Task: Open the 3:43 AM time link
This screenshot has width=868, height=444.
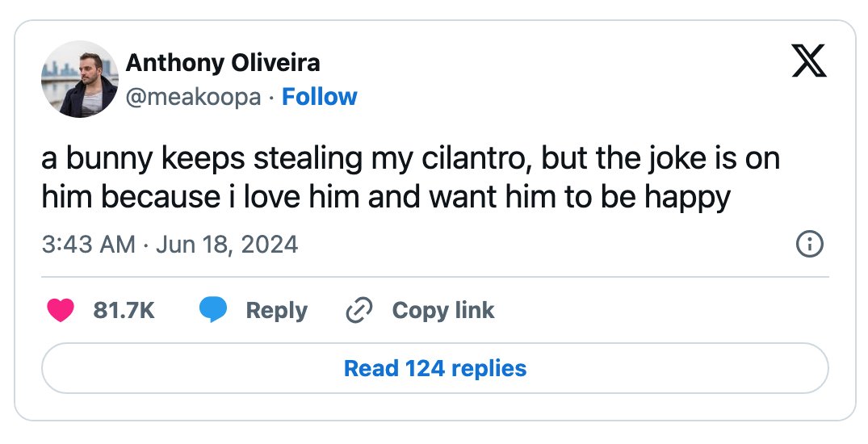Action: point(89,244)
